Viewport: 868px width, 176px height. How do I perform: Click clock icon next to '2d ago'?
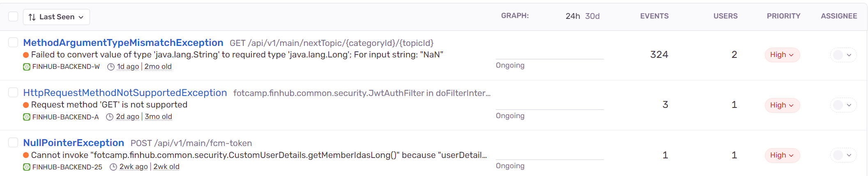pos(110,117)
